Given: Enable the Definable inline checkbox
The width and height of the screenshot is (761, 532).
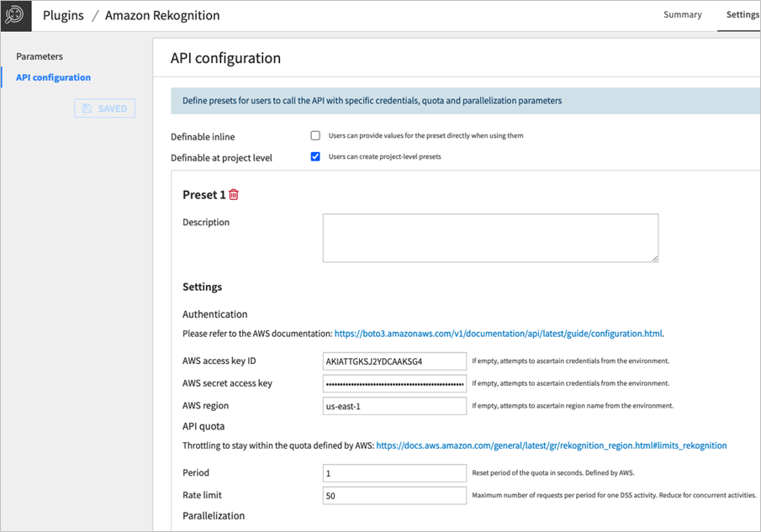Looking at the screenshot, I should coord(315,136).
